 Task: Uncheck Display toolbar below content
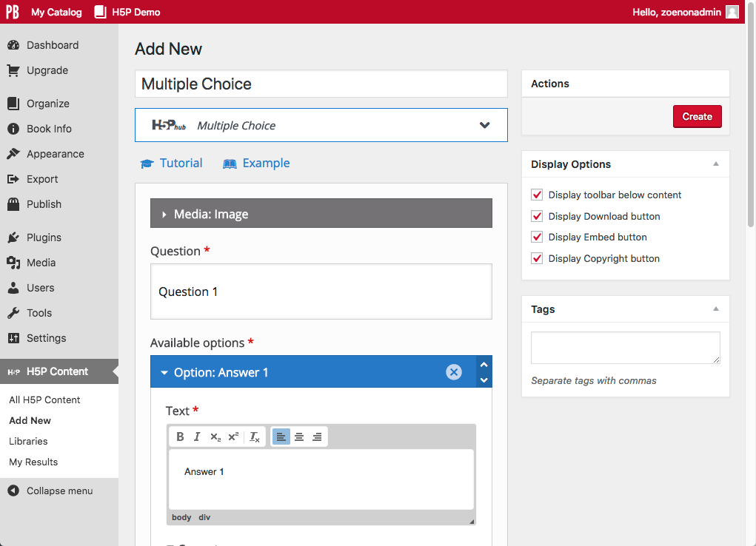tap(537, 195)
